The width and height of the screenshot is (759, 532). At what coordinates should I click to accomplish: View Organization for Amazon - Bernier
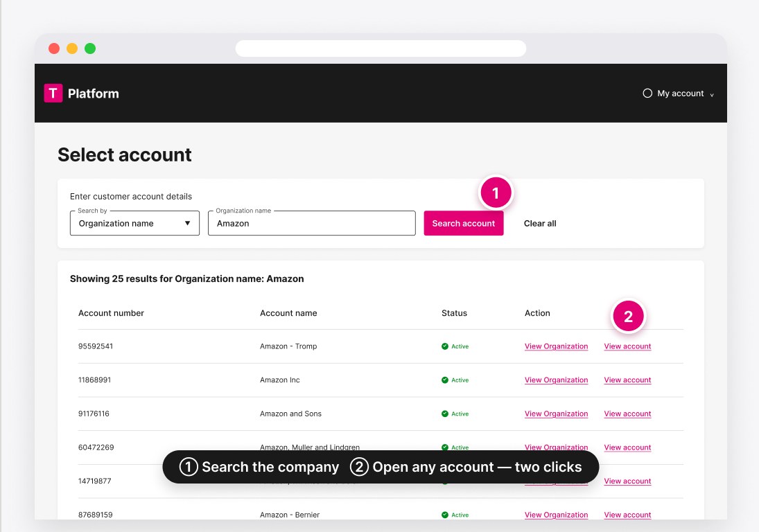point(556,515)
